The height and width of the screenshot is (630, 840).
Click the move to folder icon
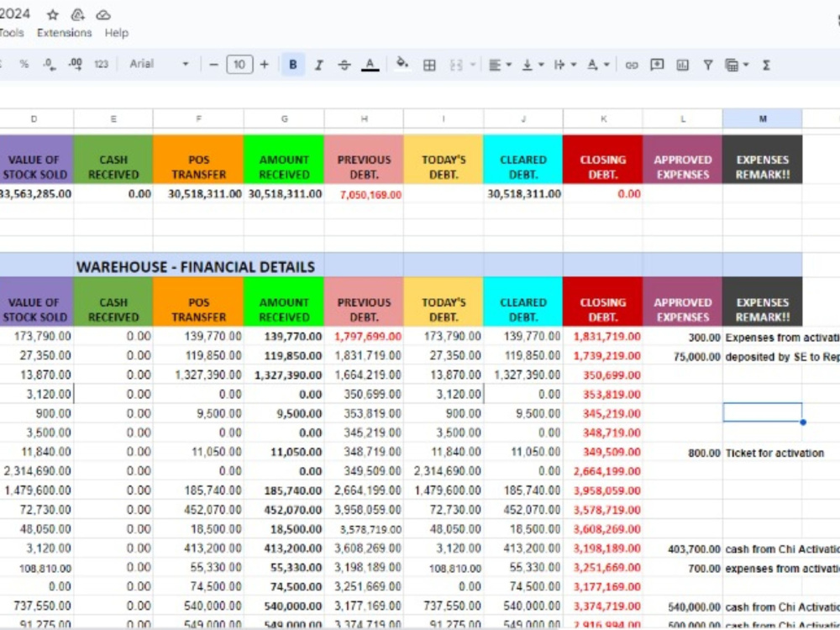coord(77,14)
